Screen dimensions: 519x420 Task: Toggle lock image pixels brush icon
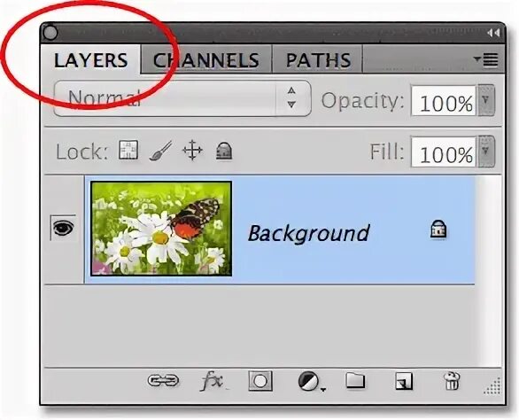tap(161, 151)
